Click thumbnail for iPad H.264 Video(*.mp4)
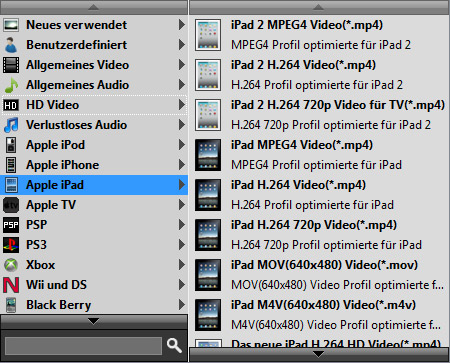The height and width of the screenshot is (363, 450). pos(208,195)
